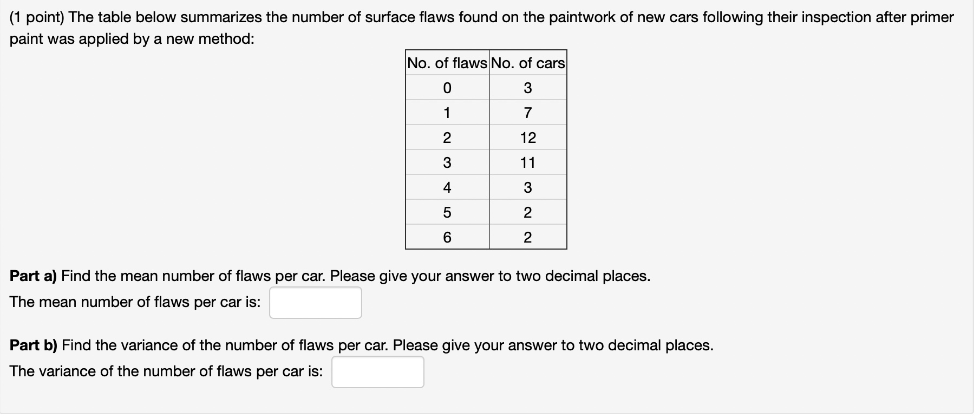Image resolution: width=980 pixels, height=418 pixels.
Task: Click the 'mean number of flaws' prompt text
Action: pyautogui.click(x=135, y=302)
